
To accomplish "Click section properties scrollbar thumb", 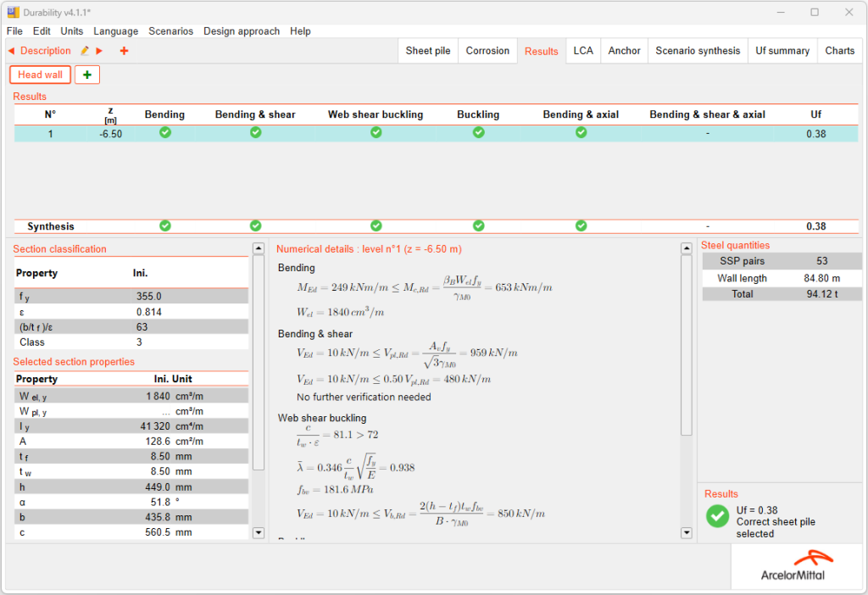I will pos(259,363).
